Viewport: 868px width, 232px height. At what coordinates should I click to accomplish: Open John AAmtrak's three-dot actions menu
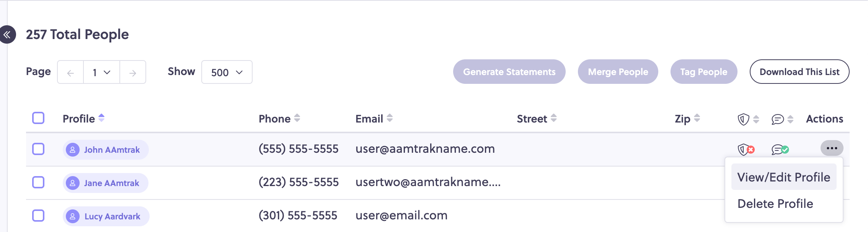point(832,148)
